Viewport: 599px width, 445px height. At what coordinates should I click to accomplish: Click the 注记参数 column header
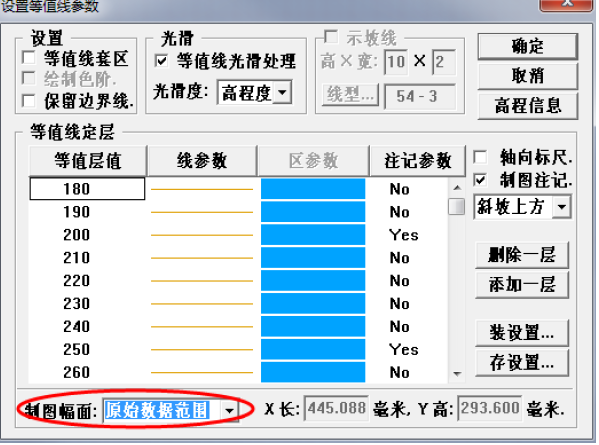(x=418, y=160)
